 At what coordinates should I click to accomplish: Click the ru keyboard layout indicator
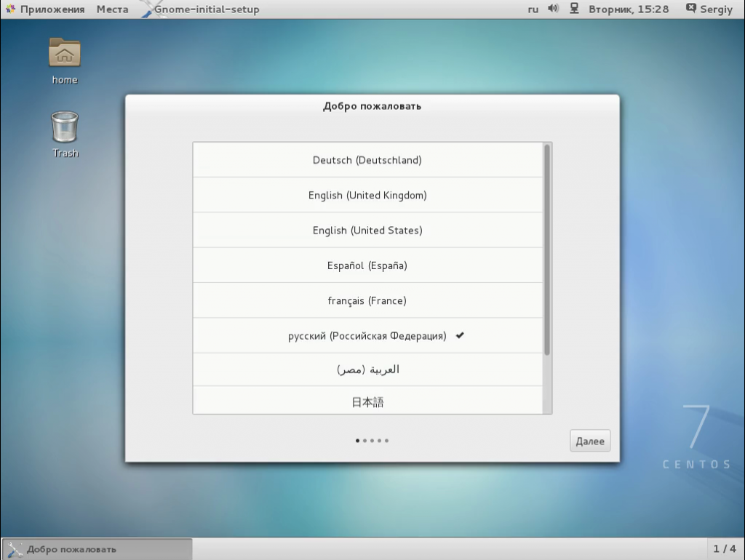pyautogui.click(x=532, y=9)
